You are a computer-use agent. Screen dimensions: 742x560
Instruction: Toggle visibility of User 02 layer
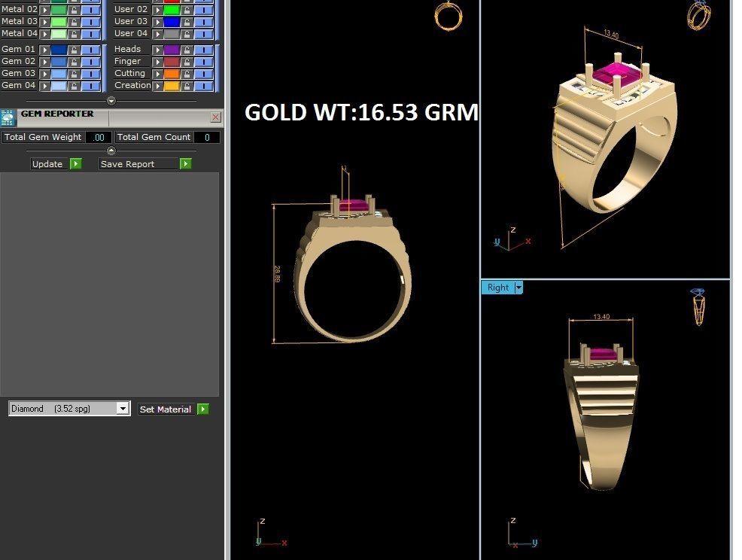tap(203, 10)
